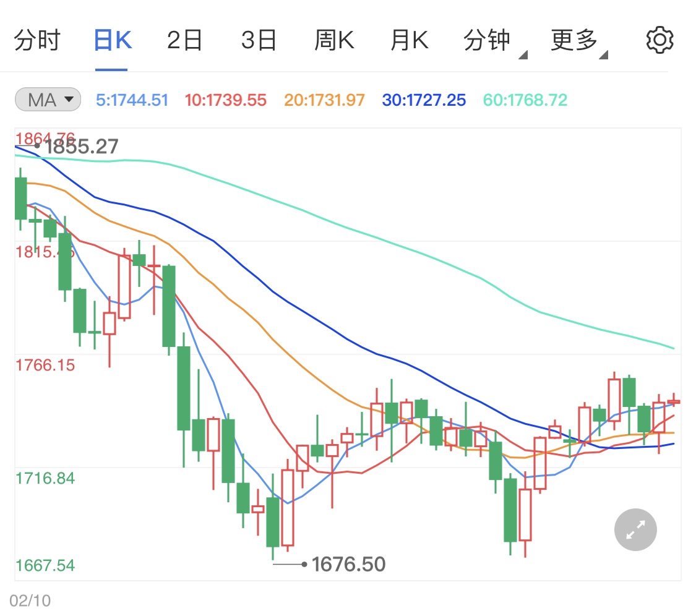Expand chart with fullscreen arrows button
Viewport: 696px width, 616px height.
(x=635, y=529)
